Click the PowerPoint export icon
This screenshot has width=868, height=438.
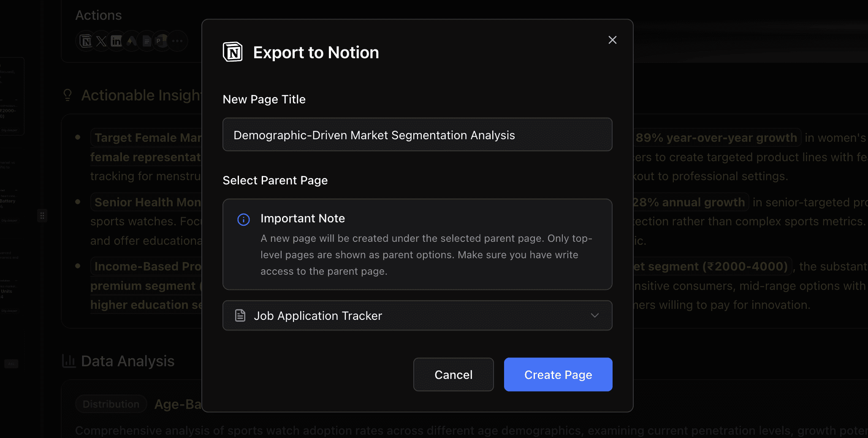pos(162,41)
